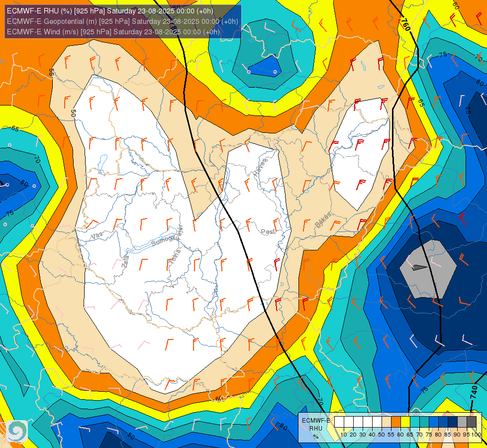
Task: Click the orange 55–60 legend swatch
Action: pyautogui.click(x=396, y=422)
